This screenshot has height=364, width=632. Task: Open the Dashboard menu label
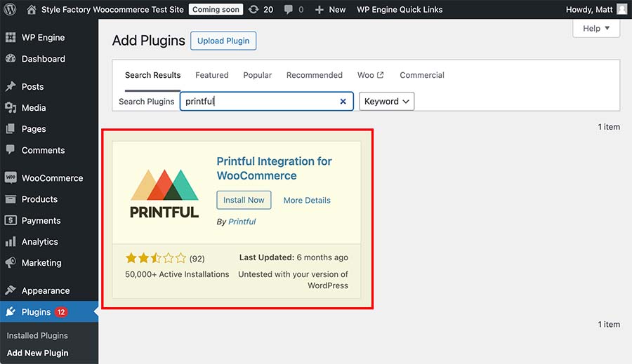(43, 59)
